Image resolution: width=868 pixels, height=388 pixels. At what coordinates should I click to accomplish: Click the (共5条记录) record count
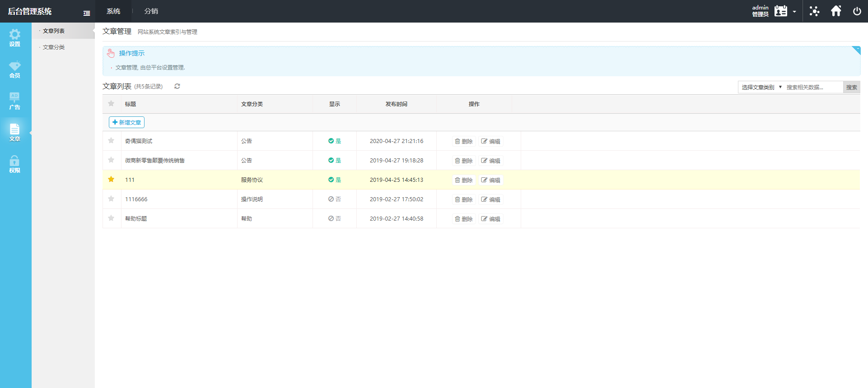pos(149,86)
